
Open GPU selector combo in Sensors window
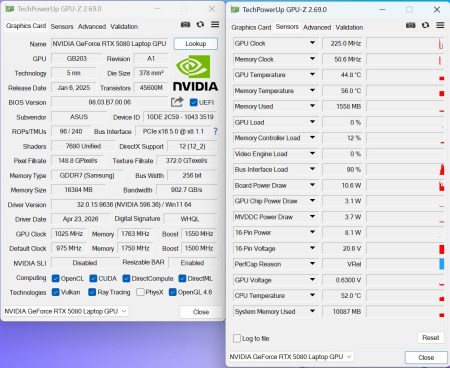[x=291, y=357]
